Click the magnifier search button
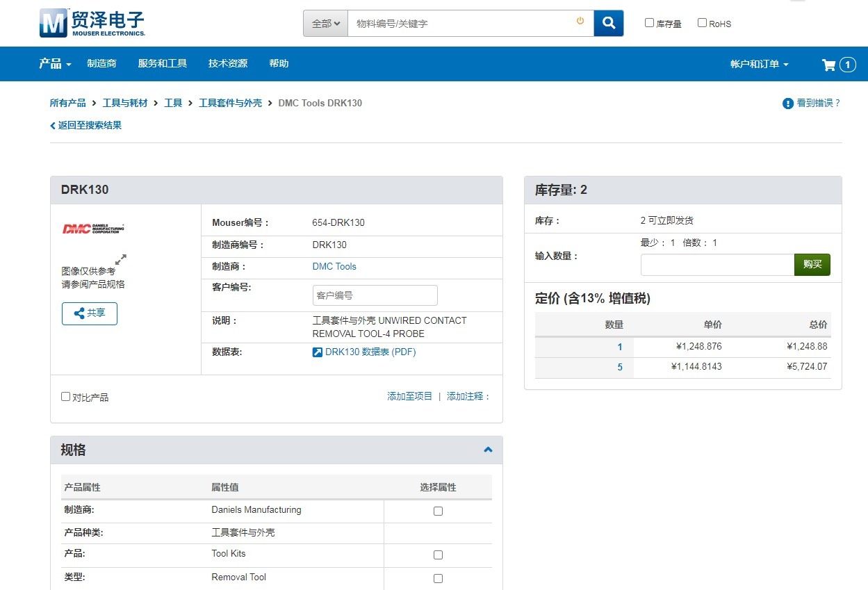The image size is (868, 590). point(609,23)
